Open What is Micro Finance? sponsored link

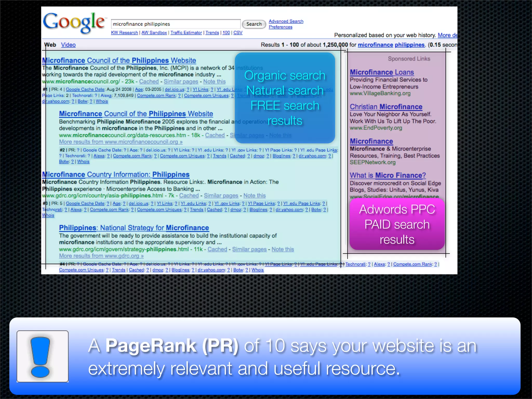pyautogui.click(x=388, y=175)
